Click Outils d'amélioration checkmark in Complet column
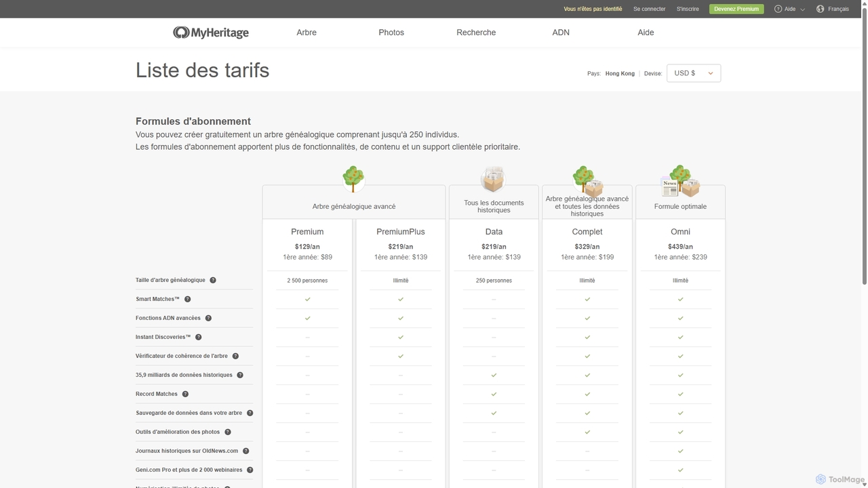 click(x=587, y=432)
